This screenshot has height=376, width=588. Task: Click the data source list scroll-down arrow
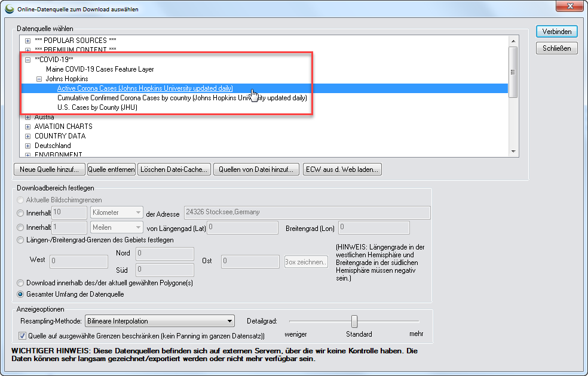point(513,152)
